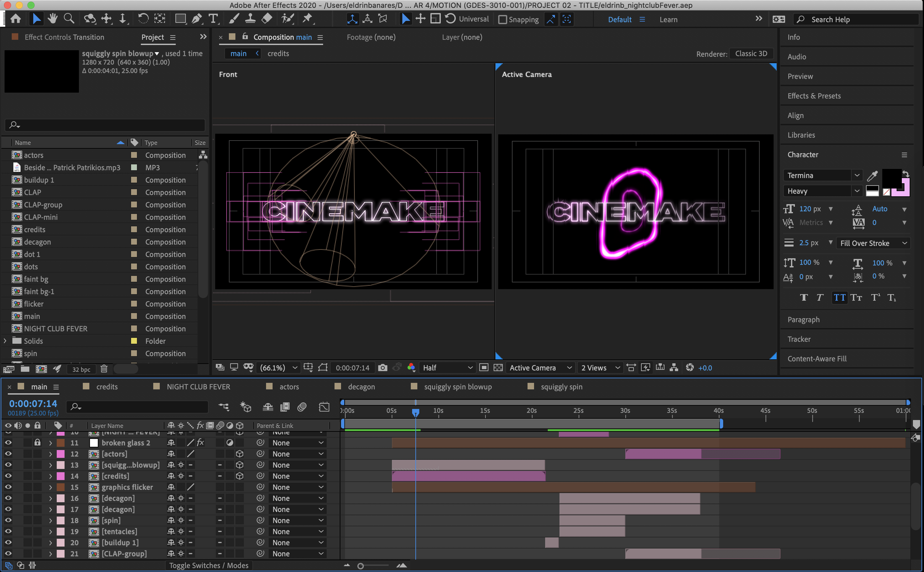The height and width of the screenshot is (572, 924).
Task: Select the Rectangle shape tool
Action: click(180, 19)
